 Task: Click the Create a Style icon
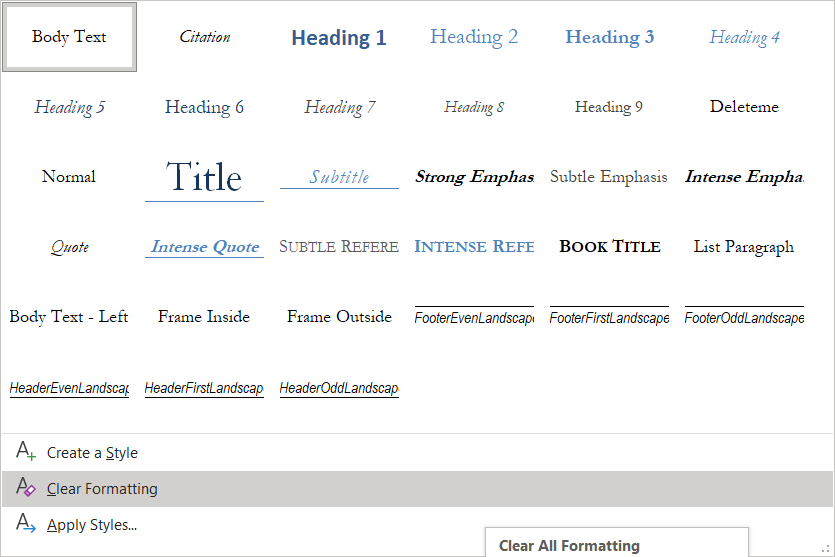pos(26,452)
